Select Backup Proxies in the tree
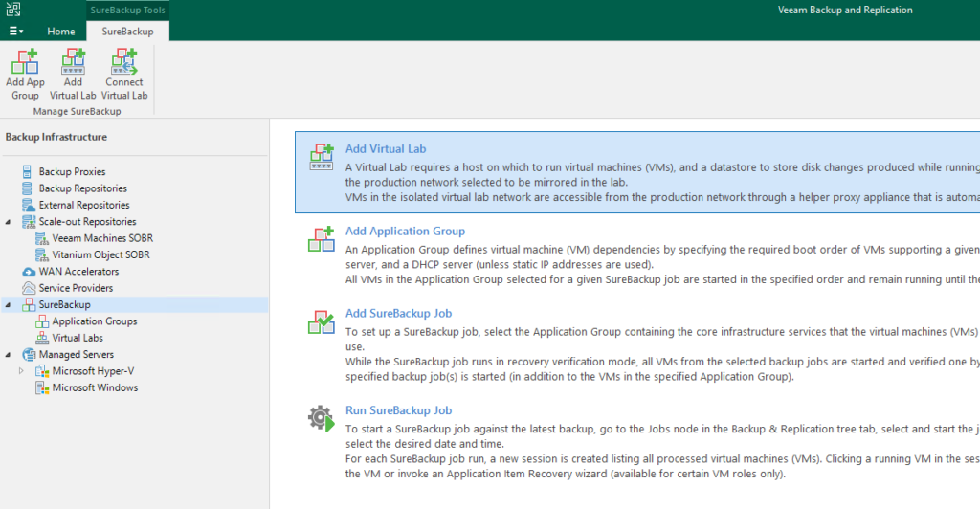The image size is (980, 509). coord(72,171)
